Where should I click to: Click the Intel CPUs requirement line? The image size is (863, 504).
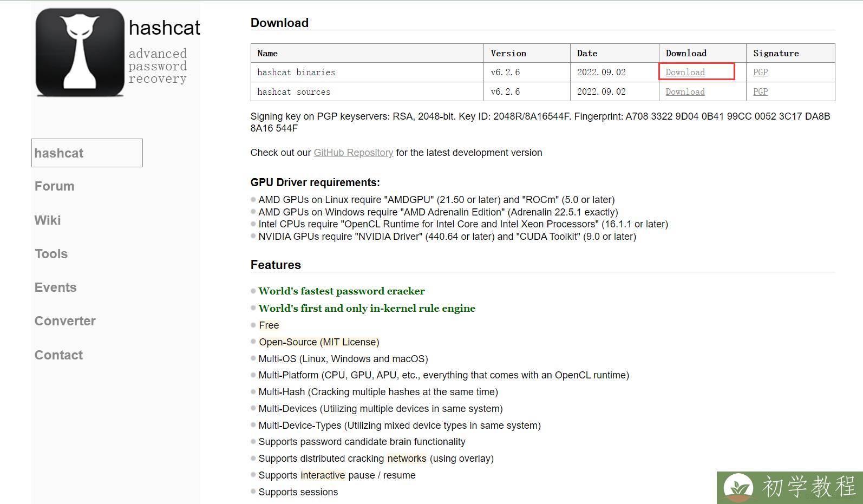pos(463,224)
